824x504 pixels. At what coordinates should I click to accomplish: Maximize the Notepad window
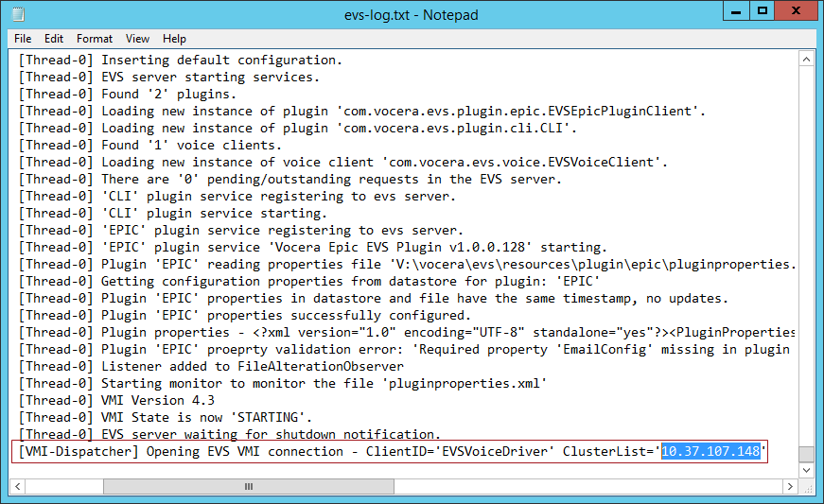pos(761,11)
